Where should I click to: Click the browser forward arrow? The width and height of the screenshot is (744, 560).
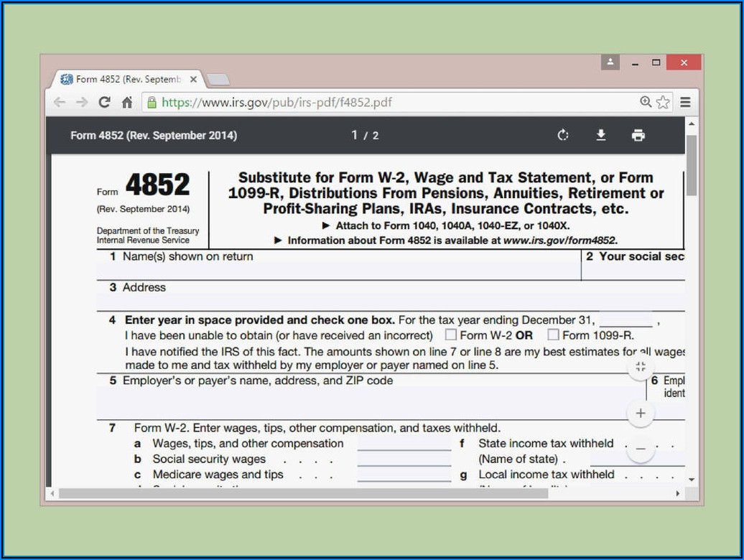[x=82, y=103]
